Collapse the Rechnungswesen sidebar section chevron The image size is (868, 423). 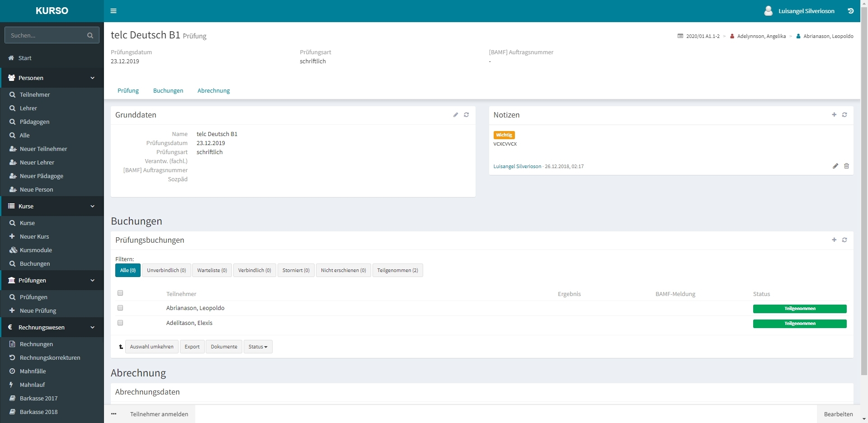92,327
